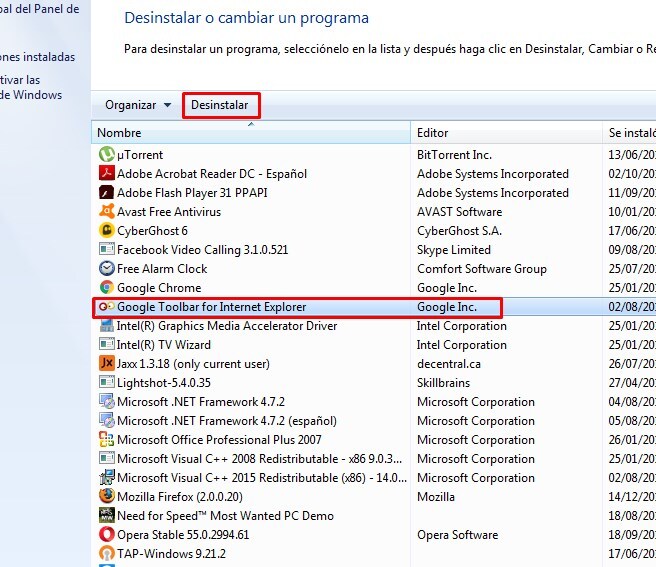Click the Microsoft Office Professional Plus icon
The height and width of the screenshot is (567, 656).
coord(107,439)
